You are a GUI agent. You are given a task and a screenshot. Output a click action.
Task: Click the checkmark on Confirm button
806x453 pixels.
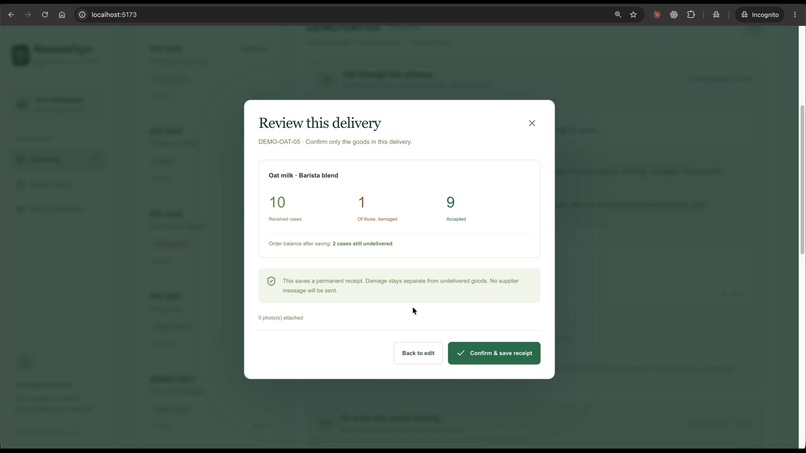point(461,353)
